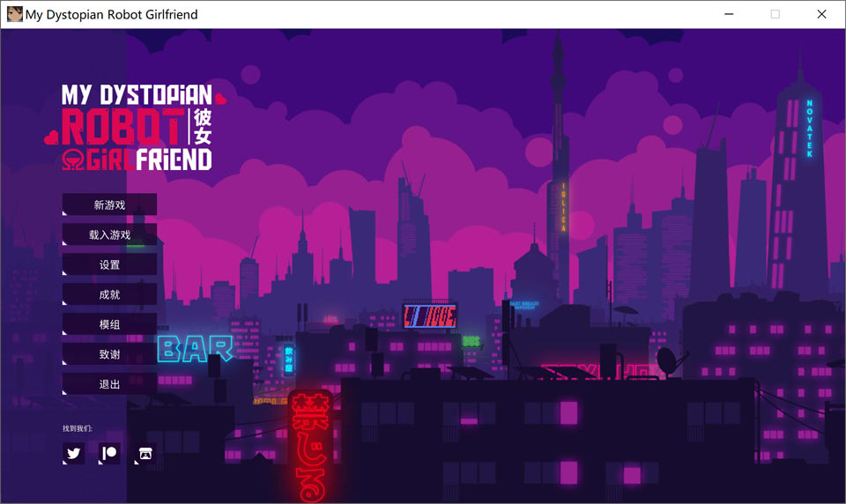Open the 模组 mods menu
The image size is (846, 504).
109,324
